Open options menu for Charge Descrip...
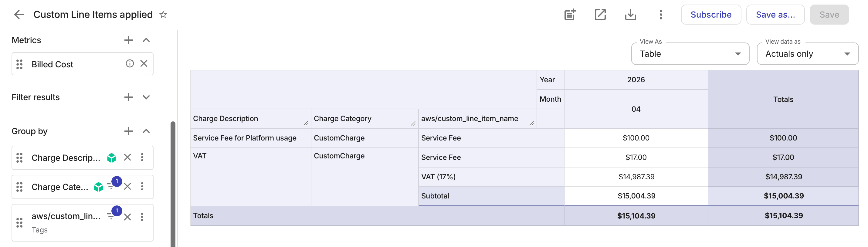This screenshot has height=247, width=868. coord(142,157)
